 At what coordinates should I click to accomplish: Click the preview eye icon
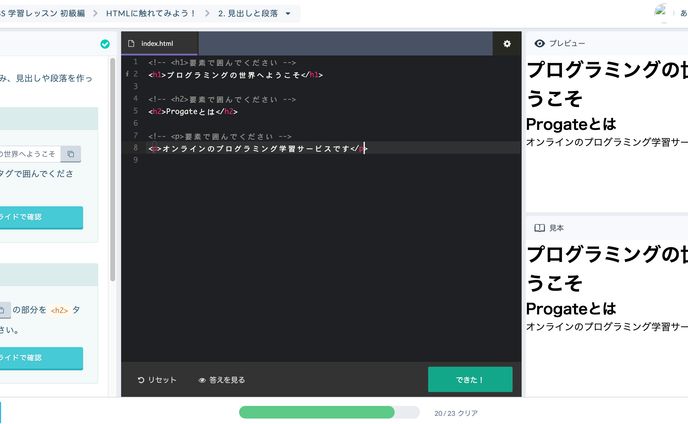(x=539, y=43)
